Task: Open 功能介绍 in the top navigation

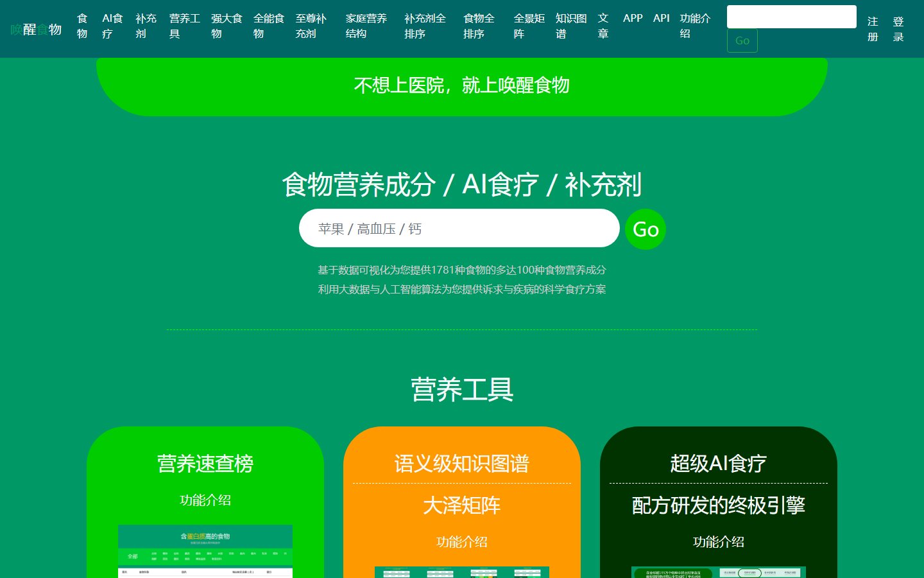Action: point(696,26)
